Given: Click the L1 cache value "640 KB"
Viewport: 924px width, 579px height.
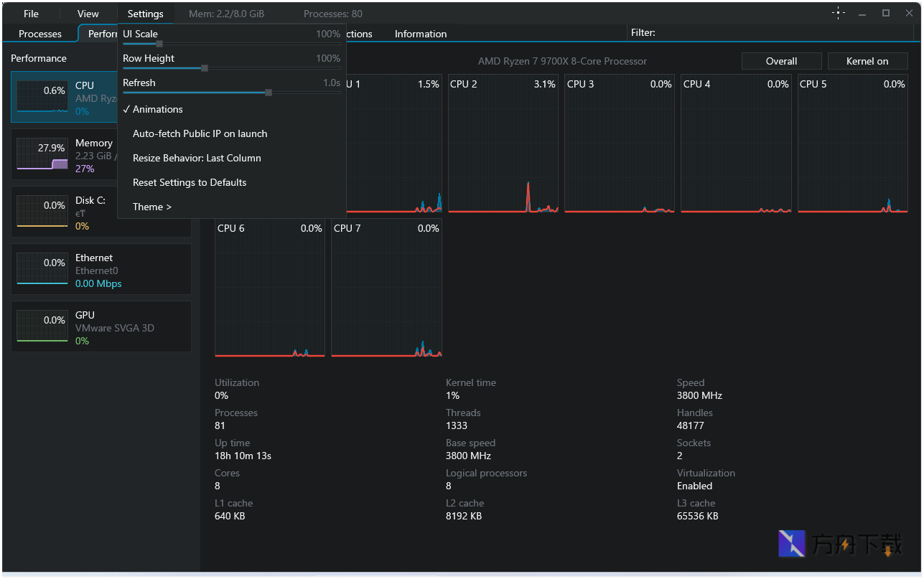Looking at the screenshot, I should [230, 516].
